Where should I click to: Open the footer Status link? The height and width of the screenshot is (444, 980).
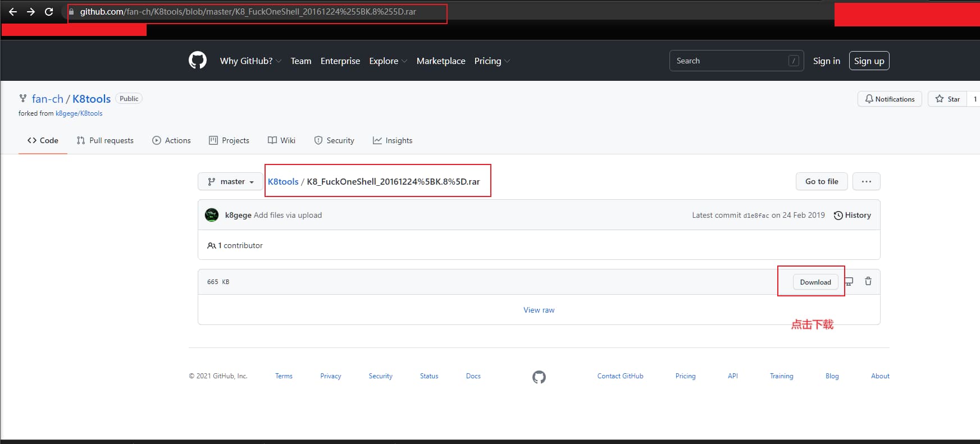pos(429,376)
